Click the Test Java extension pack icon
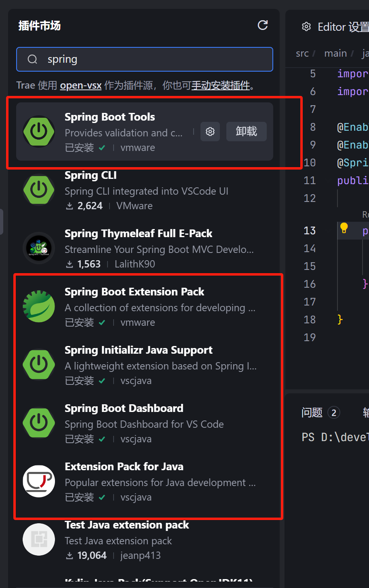Viewport: 369px width, 588px height. coord(39,539)
